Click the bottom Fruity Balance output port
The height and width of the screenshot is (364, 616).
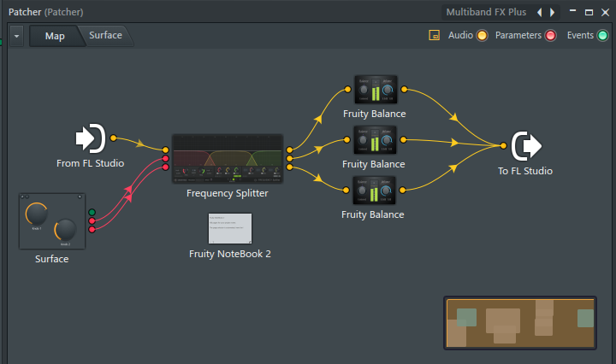click(403, 191)
